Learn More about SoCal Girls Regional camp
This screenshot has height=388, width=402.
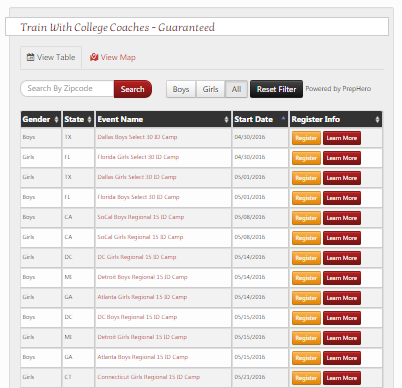pyautogui.click(x=342, y=238)
